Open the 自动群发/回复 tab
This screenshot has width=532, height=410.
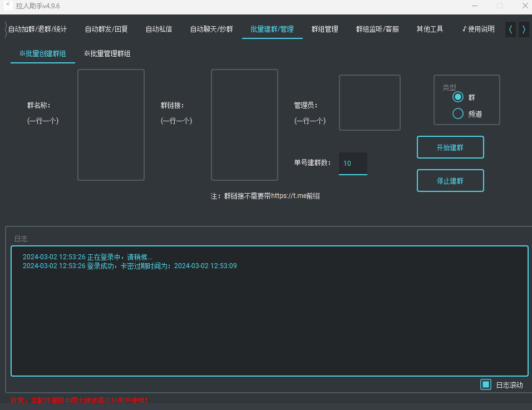[106, 29]
